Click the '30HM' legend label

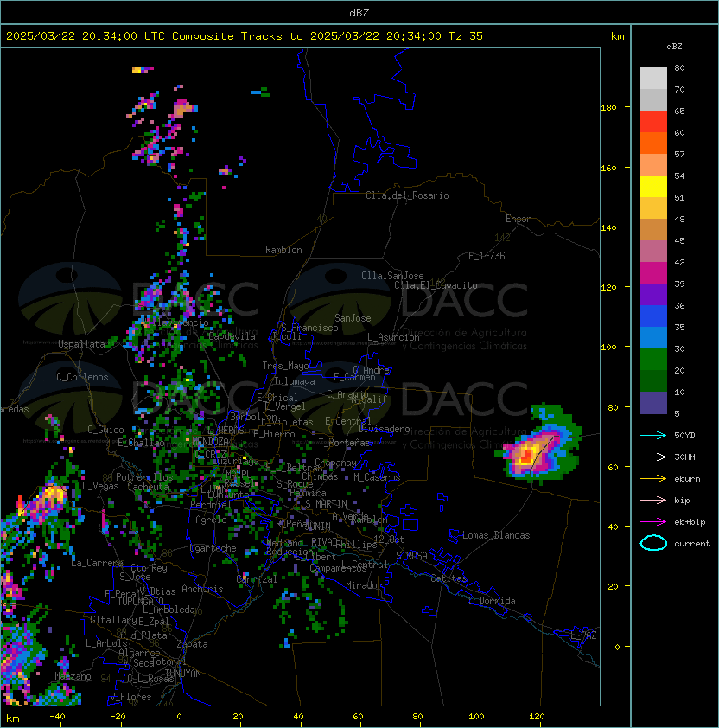tap(684, 457)
